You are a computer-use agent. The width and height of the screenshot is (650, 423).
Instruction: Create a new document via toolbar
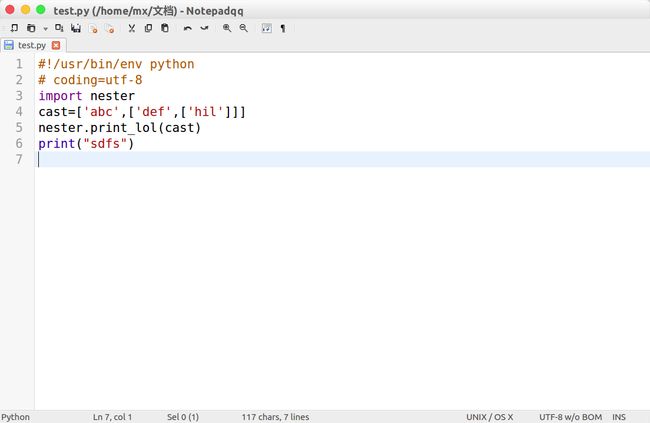click(14, 28)
